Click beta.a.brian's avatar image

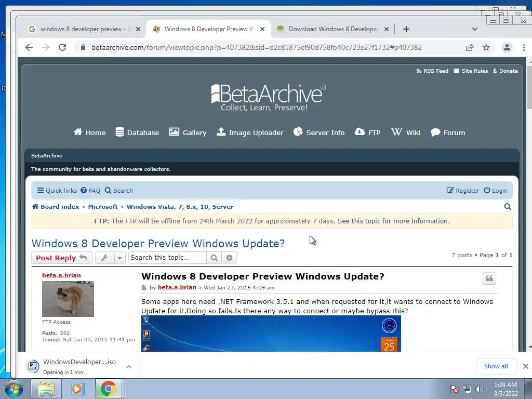tap(68, 299)
